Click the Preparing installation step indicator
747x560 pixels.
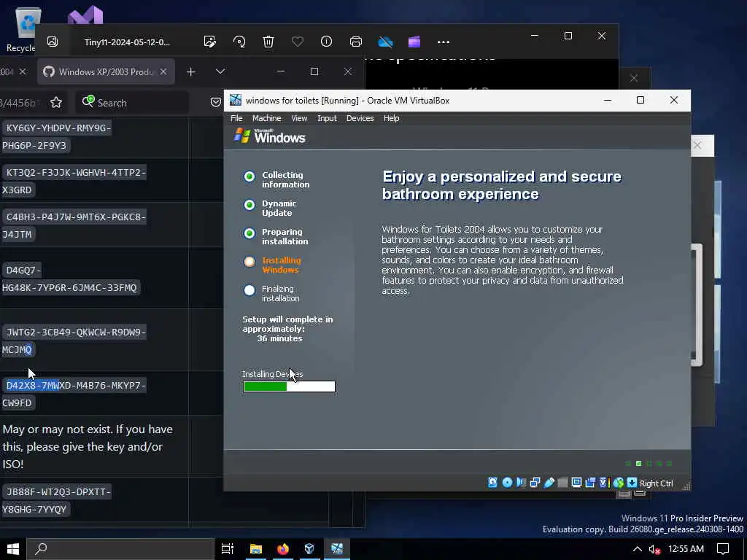pyautogui.click(x=249, y=233)
